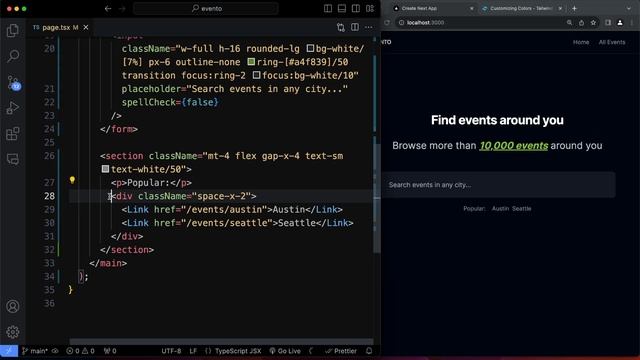
Task: Bookmark the page with the star icon
Action: tap(593, 23)
